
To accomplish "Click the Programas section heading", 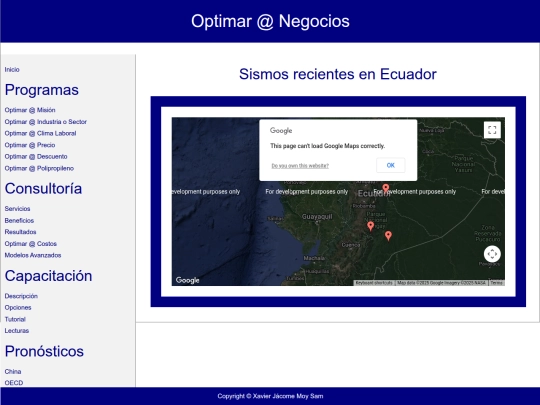I will pyautogui.click(x=42, y=90).
